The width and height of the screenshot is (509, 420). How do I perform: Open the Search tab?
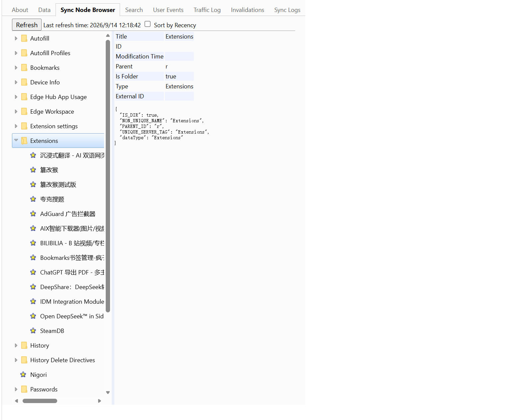[x=134, y=10]
